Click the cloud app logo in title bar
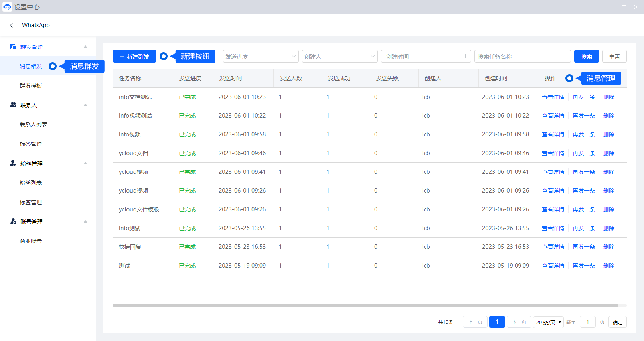The height and width of the screenshot is (341, 644). point(7,7)
